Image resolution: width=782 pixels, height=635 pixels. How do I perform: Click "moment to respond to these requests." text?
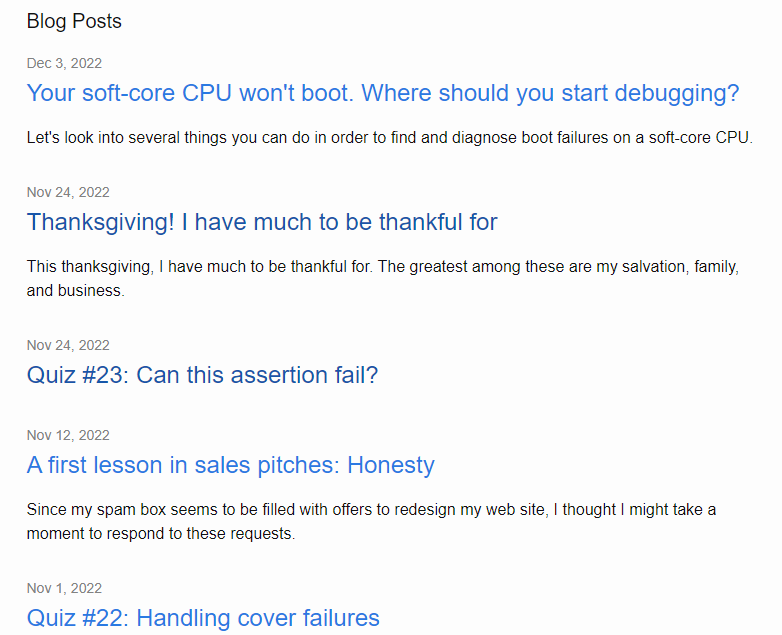click(161, 533)
